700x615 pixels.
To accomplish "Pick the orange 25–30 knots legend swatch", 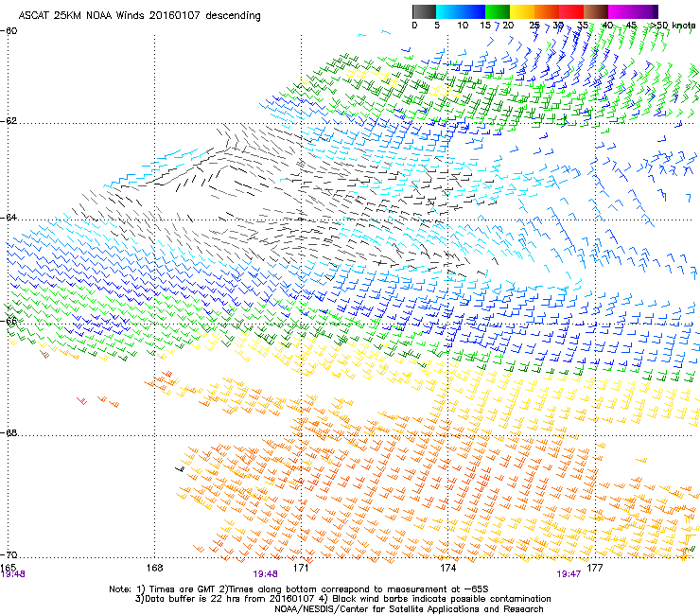I will [x=547, y=11].
